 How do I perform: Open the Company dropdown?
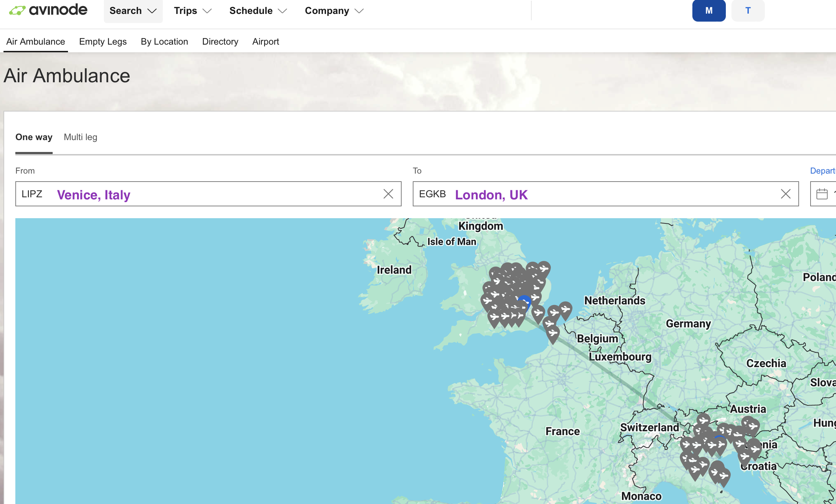pyautogui.click(x=334, y=11)
